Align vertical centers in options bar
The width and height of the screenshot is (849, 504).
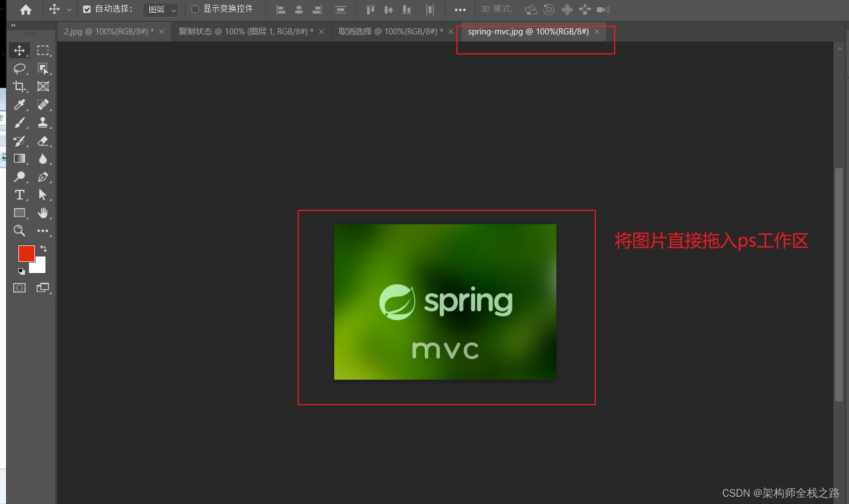[389, 9]
